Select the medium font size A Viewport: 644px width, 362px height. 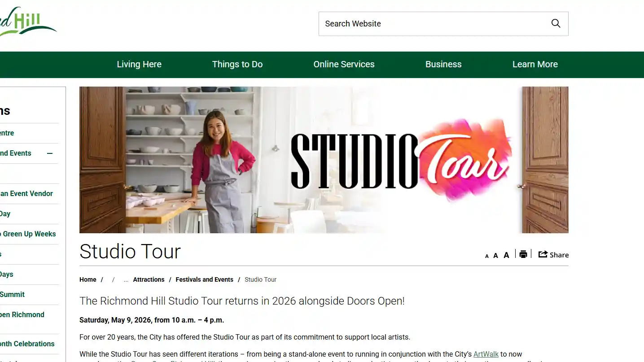495,255
